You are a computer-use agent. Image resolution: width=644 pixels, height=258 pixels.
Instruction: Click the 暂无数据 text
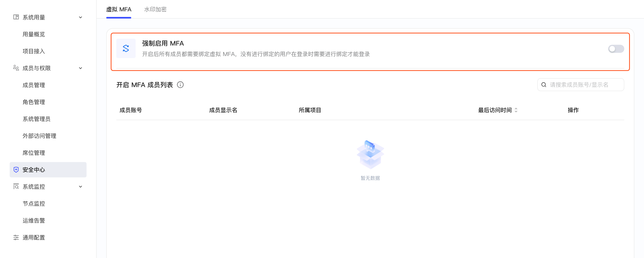370,178
